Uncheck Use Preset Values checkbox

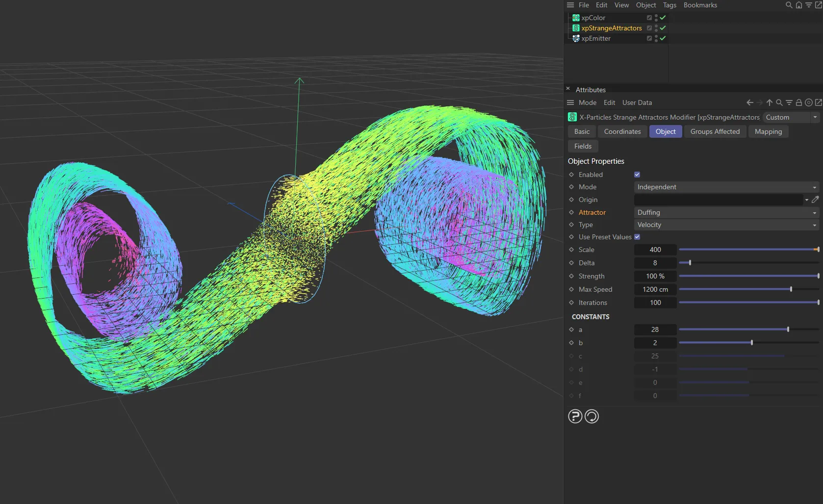pos(637,237)
